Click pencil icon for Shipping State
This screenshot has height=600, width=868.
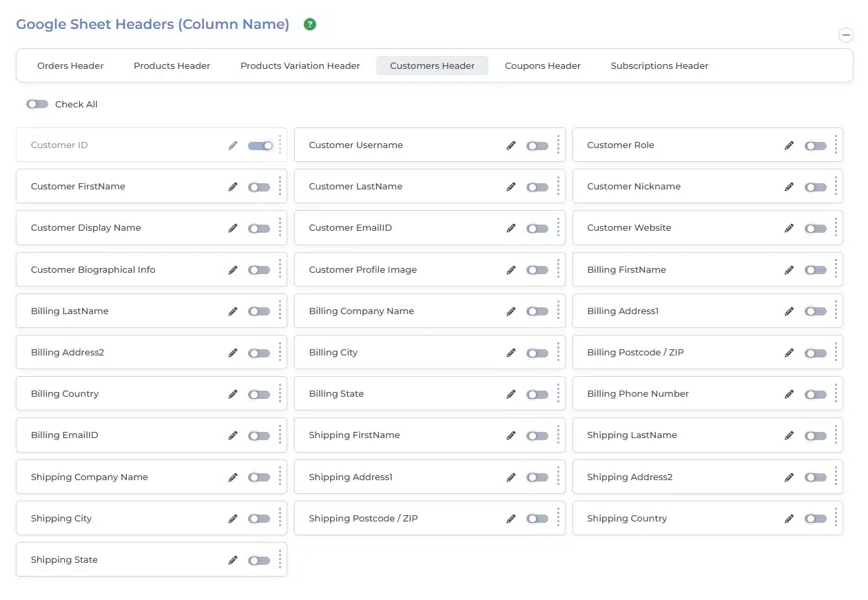pyautogui.click(x=233, y=560)
